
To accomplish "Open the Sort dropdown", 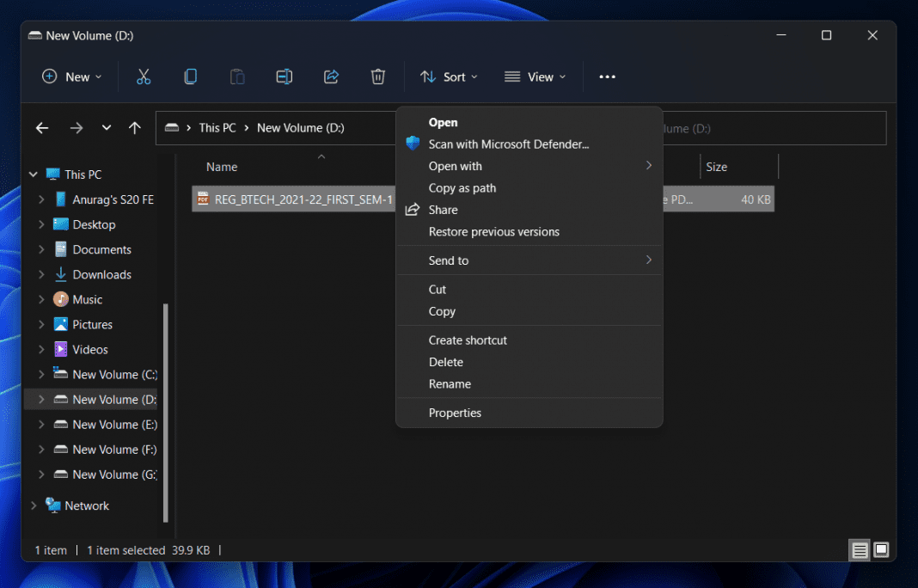I will click(x=448, y=77).
